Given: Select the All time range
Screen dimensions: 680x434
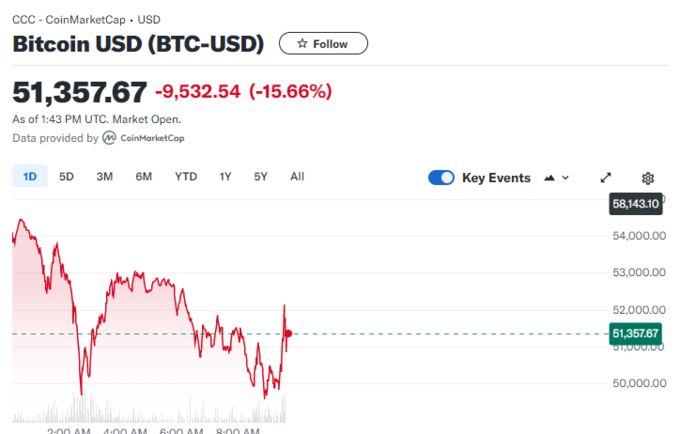Looking at the screenshot, I should pos(297,177).
